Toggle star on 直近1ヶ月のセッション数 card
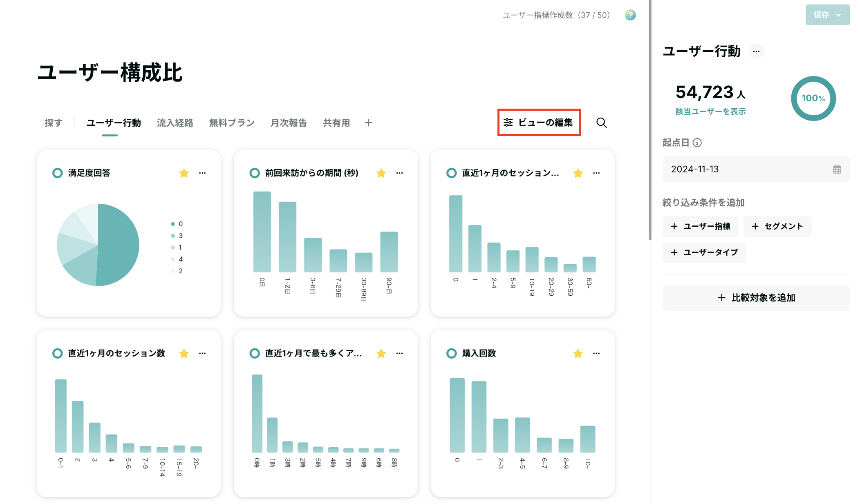Screen dimensions: 860x504 [x=184, y=353]
